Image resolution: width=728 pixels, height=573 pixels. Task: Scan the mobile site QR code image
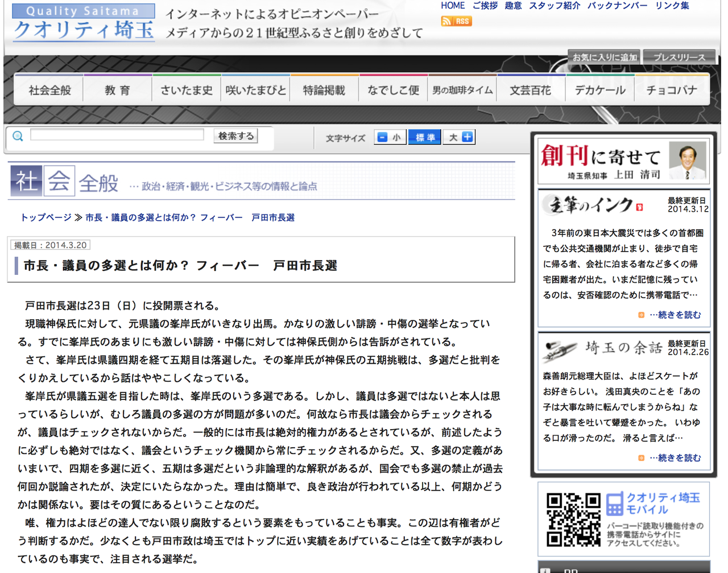pyautogui.click(x=573, y=520)
